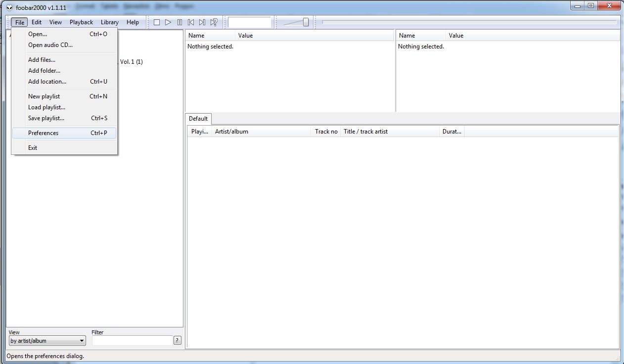Open the Help menu
Viewport: 624px width, 364px height.
pos(133,22)
